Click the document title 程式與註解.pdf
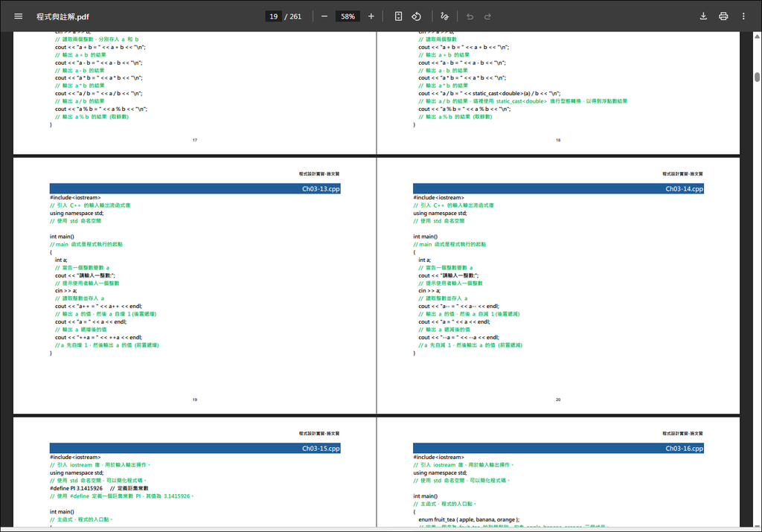Image resolution: width=762 pixels, height=532 pixels. 63,16
